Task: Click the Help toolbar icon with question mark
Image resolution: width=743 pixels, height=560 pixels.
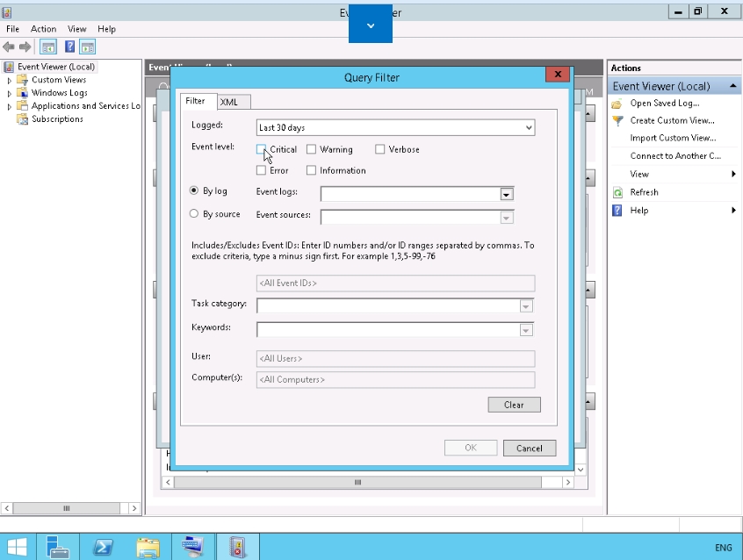Action: click(69, 47)
